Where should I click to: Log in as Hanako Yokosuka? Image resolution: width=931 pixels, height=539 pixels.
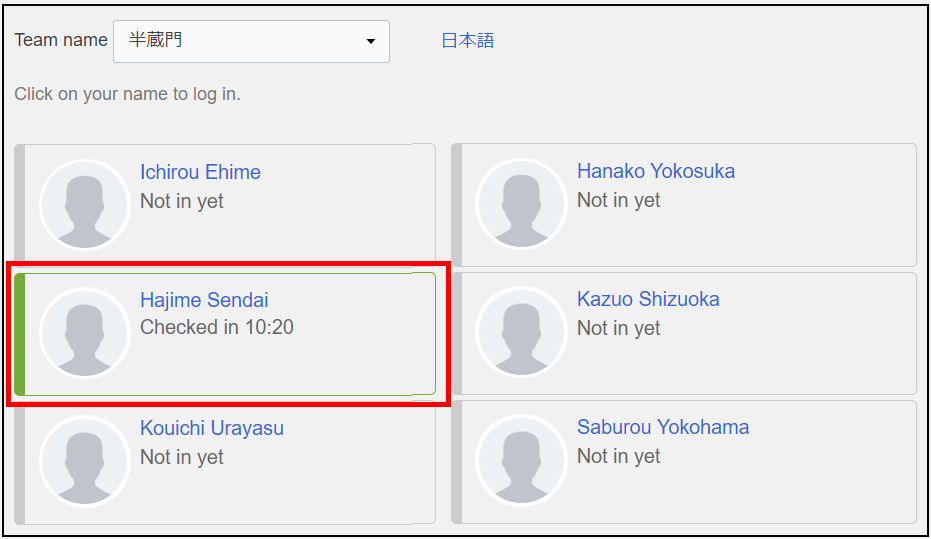[656, 171]
